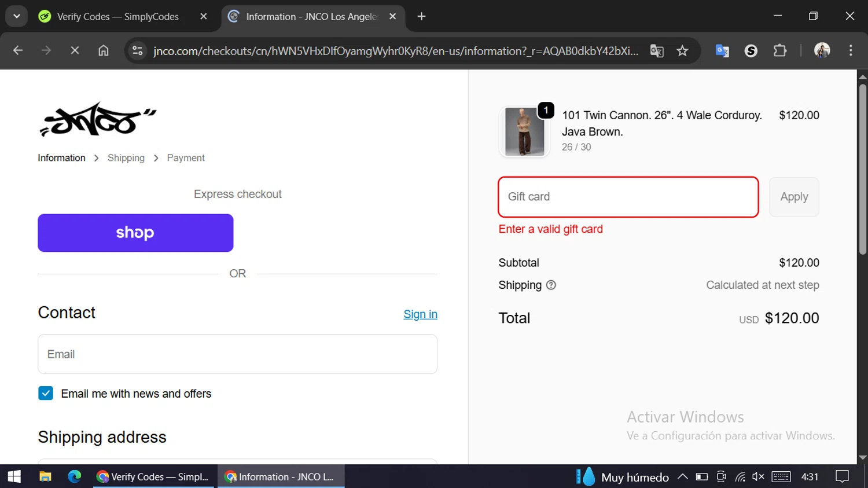Viewport: 868px width, 488px height.
Task: Switch to Verify Codes — SimplyCodes tab
Action: click(x=118, y=17)
